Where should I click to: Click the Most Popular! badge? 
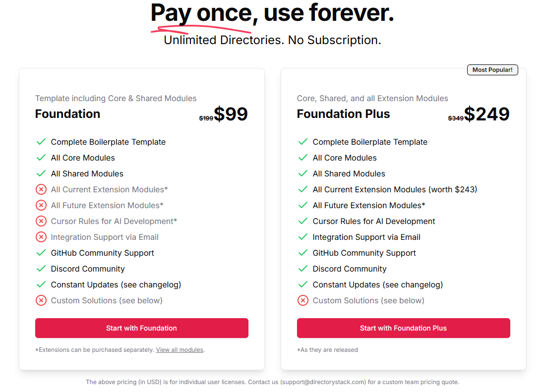pos(492,70)
